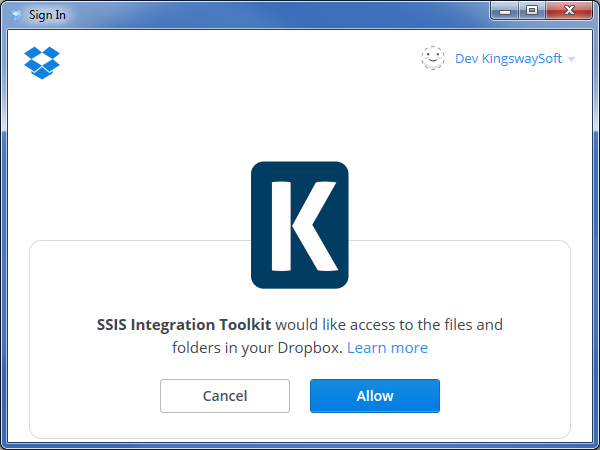Click the 'SSIS Integration Toolkit' bold text
The height and width of the screenshot is (450, 600).
coord(184,324)
